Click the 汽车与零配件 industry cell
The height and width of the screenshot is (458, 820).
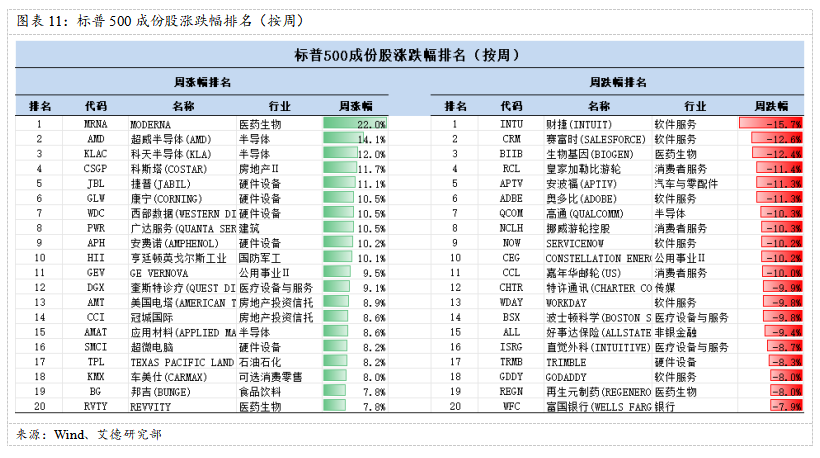click(x=686, y=184)
